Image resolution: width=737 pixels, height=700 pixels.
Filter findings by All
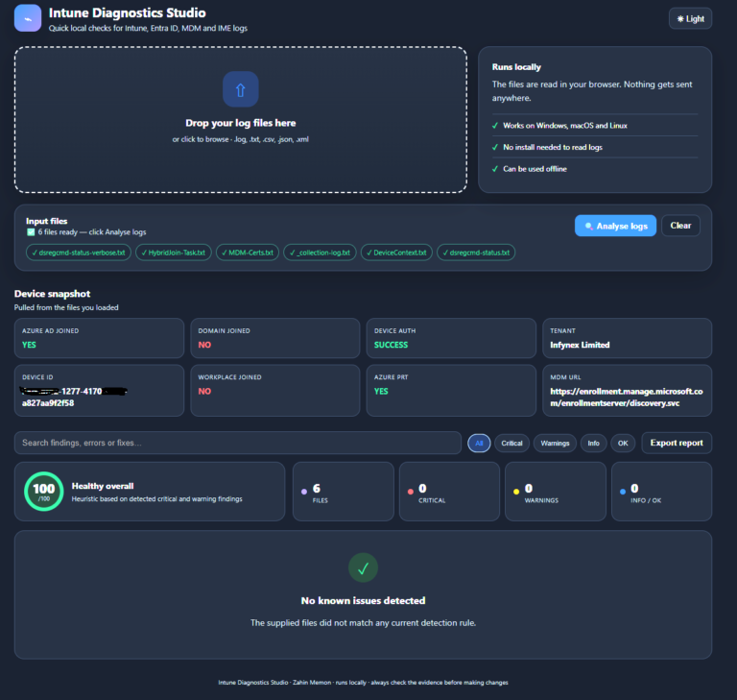click(479, 444)
